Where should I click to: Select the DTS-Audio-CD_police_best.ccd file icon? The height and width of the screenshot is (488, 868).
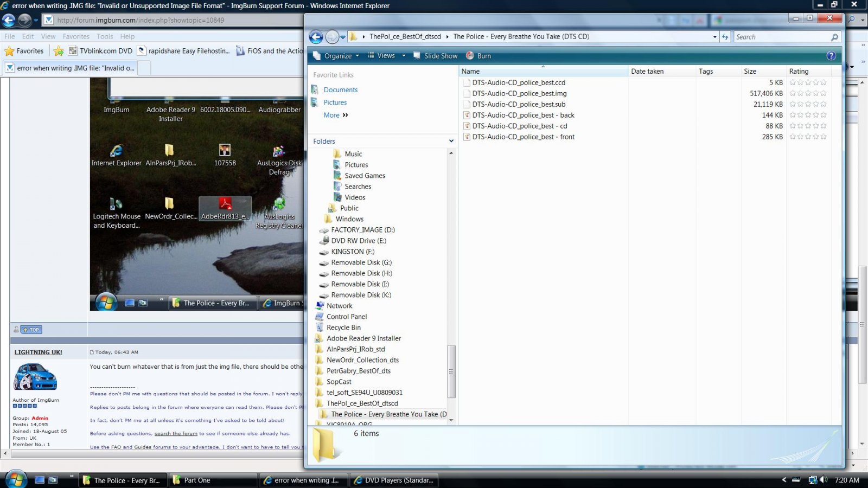467,82
